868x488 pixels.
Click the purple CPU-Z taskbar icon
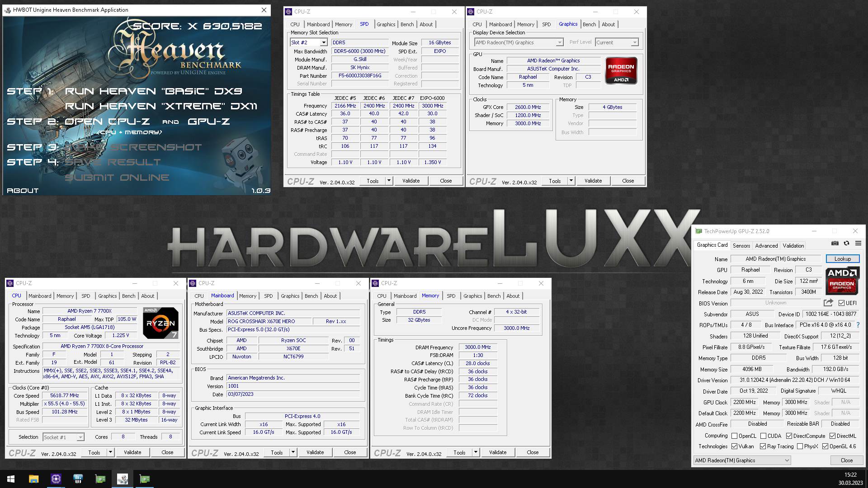56,479
